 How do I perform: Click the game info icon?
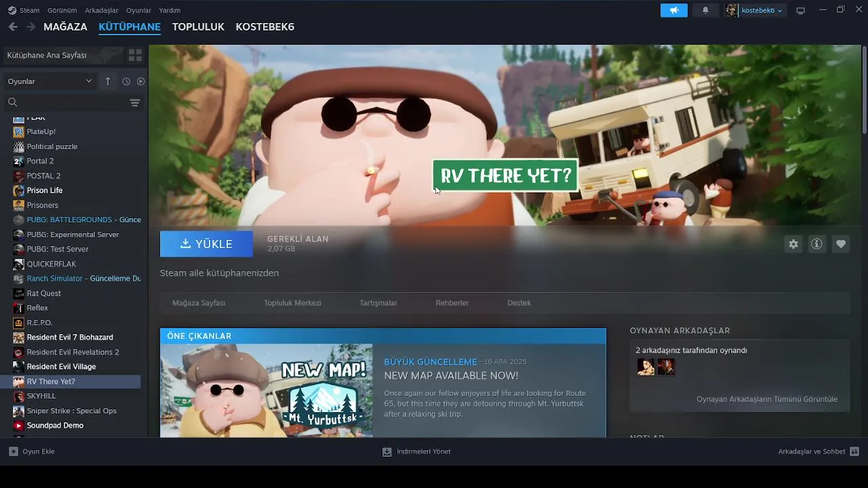point(816,244)
